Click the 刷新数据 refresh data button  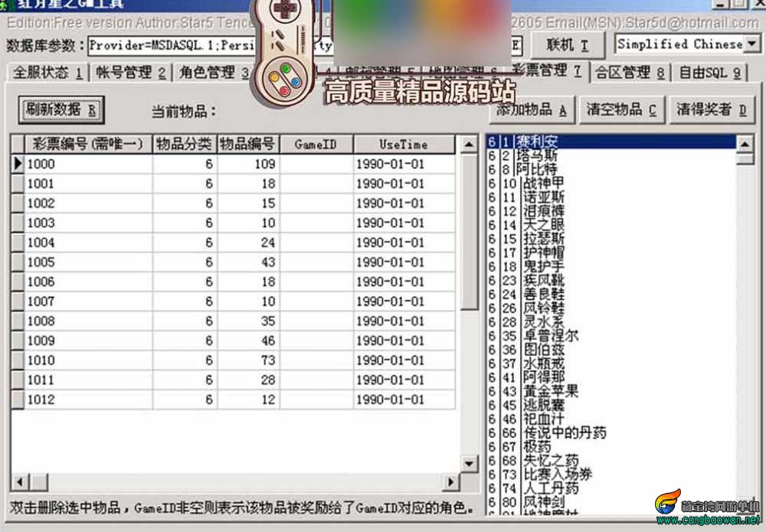[x=61, y=109]
